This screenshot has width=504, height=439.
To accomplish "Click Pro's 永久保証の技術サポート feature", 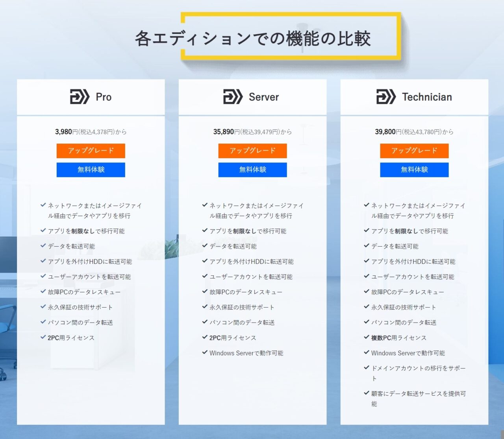I will coord(80,307).
